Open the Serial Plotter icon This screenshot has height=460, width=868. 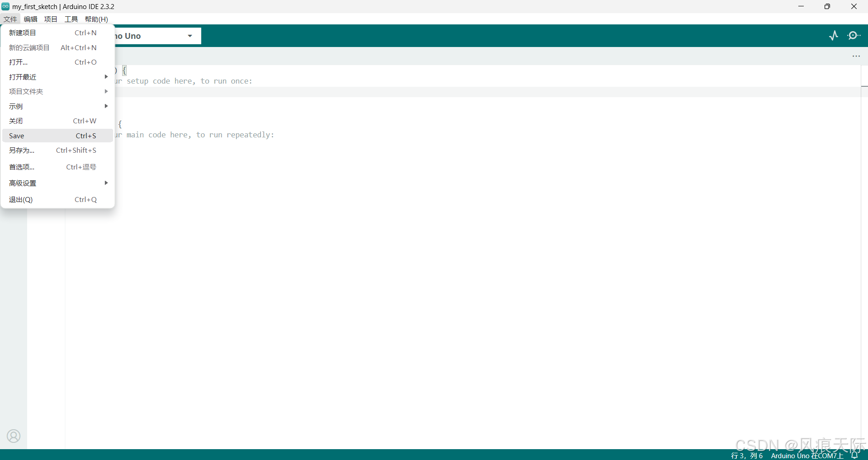pos(834,36)
